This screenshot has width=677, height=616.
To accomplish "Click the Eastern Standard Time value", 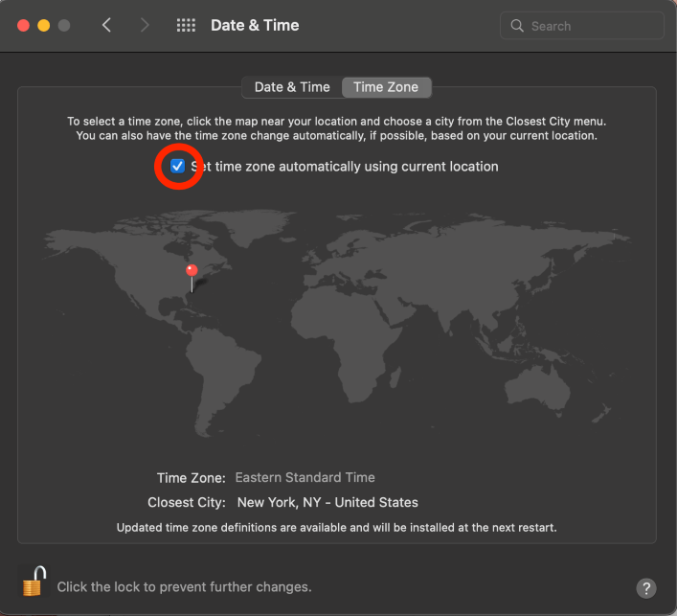I will (x=305, y=477).
